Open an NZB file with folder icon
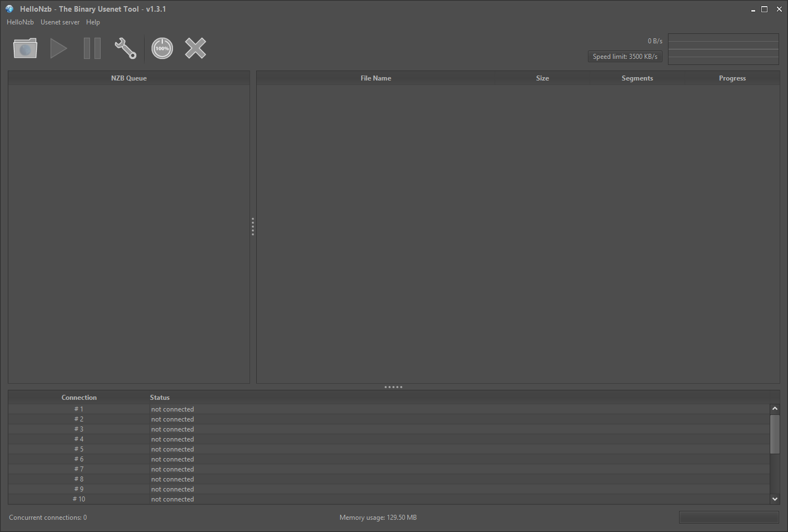Viewport: 788px width, 532px height. 25,48
